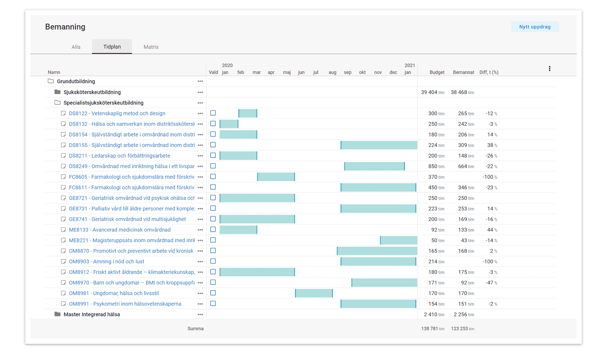
Task: Open three-dot menu for Master Integrerad hälsa
Action: tap(200, 315)
